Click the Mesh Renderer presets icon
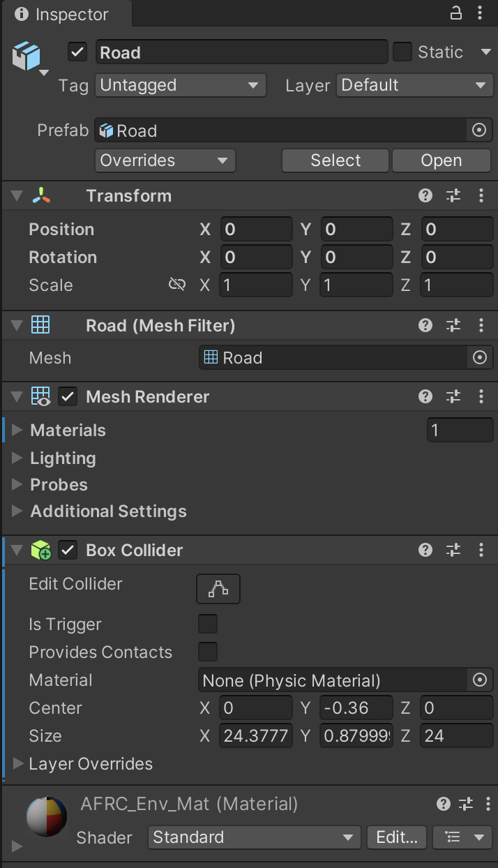The image size is (498, 868). (453, 396)
